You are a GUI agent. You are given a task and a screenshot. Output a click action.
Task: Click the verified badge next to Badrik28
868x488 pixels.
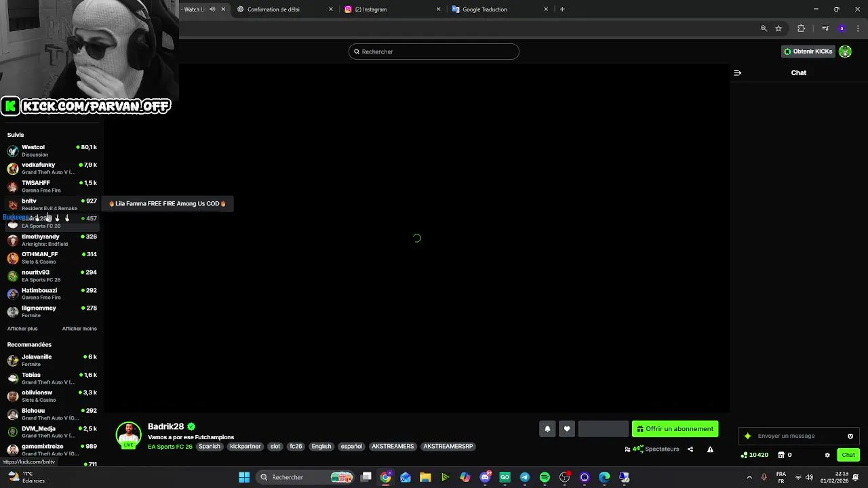click(191, 426)
